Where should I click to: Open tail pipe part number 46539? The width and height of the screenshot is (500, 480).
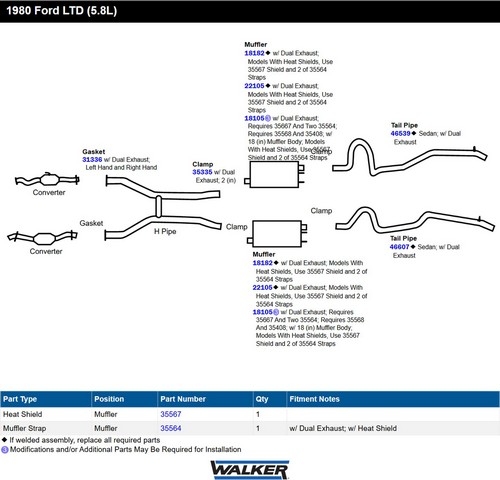tap(400, 134)
